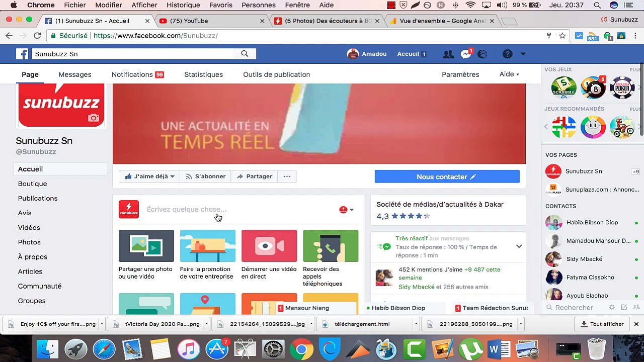Open Launchpad from the Dock
The image size is (644, 362).
pyautogui.click(x=76, y=349)
